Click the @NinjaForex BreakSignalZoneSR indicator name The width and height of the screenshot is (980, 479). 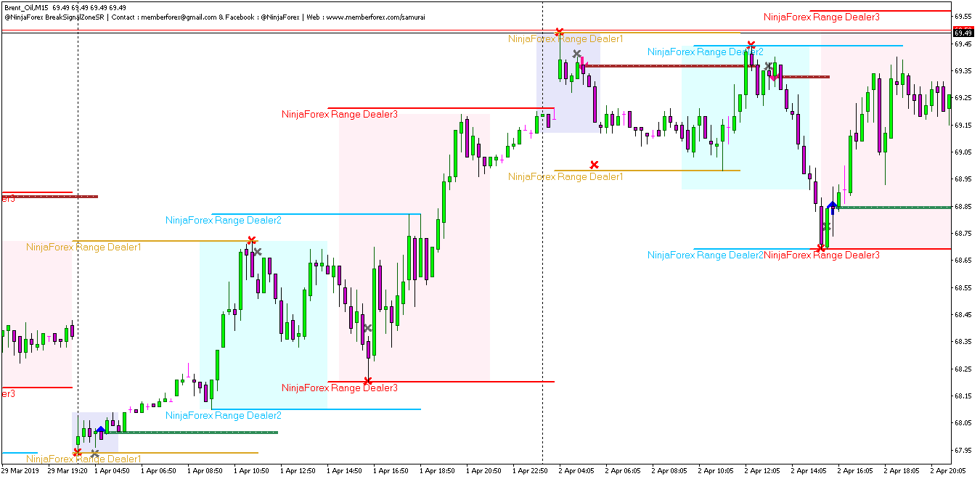pos(54,17)
